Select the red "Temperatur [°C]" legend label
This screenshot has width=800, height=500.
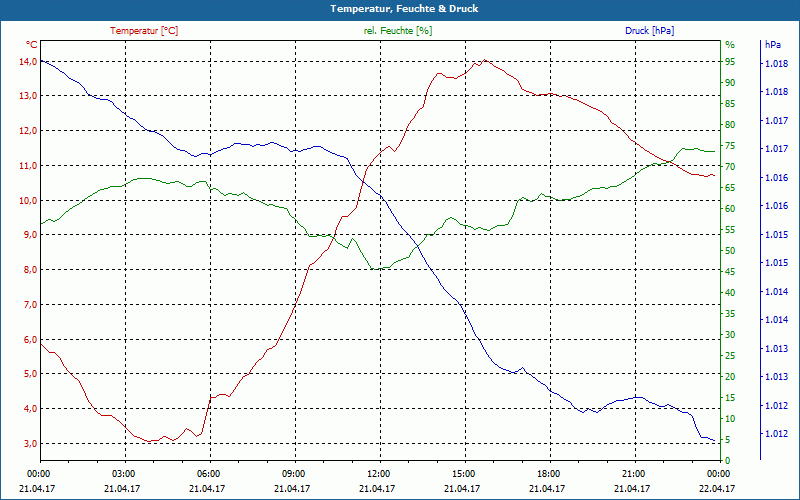click(x=144, y=31)
